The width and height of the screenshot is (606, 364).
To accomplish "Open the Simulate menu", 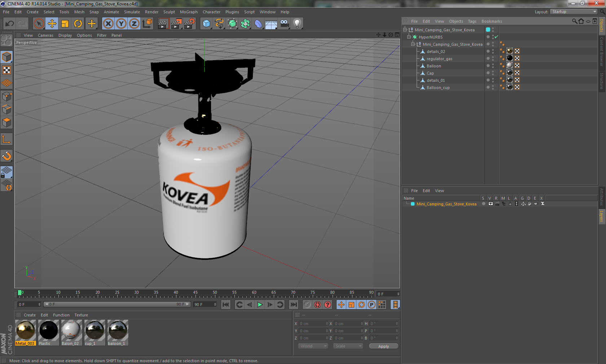I will [x=132, y=12].
